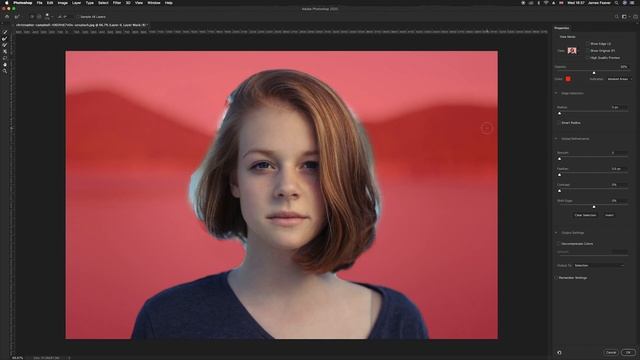Collapse the Global Refinements section

[x=556, y=139]
